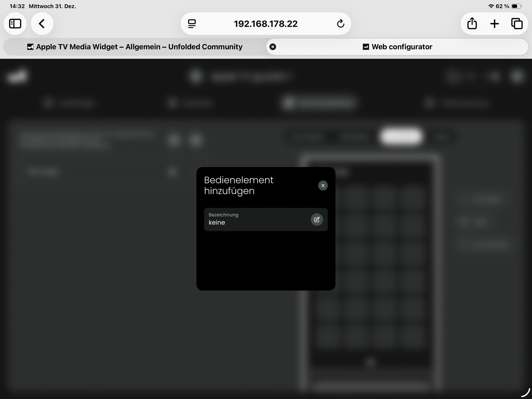Screen dimensions: 532x399
Task: Open the page menu icon in address bar
Action: point(192,24)
